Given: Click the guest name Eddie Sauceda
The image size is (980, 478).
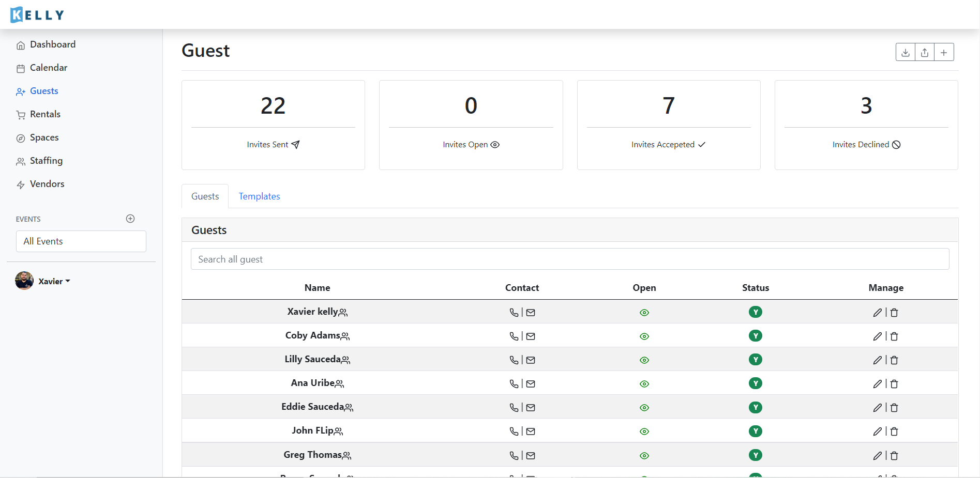Looking at the screenshot, I should point(312,407).
